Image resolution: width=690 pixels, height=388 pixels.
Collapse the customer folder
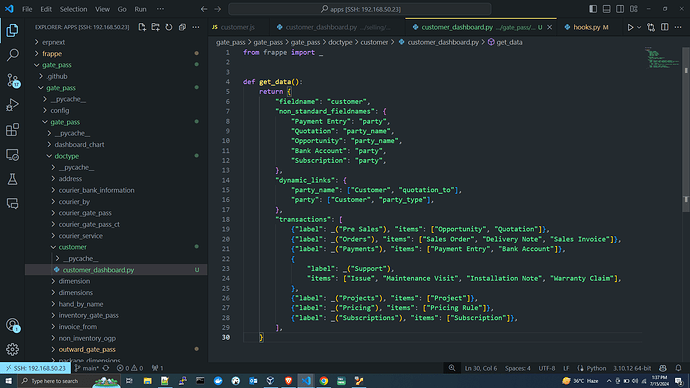coord(73,247)
